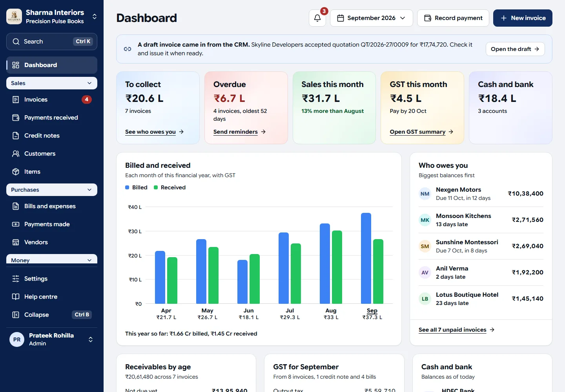
Task: Click the See all 7 unpaid invoices link
Action: coord(457,330)
